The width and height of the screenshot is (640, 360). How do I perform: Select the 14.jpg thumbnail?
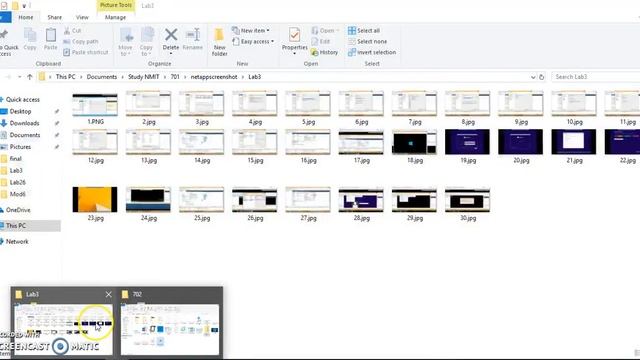point(201,142)
